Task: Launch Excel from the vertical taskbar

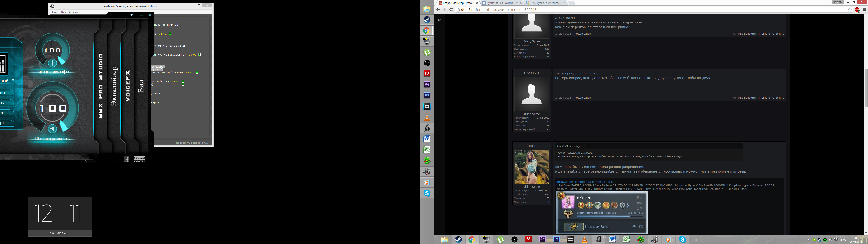Action: (x=427, y=150)
